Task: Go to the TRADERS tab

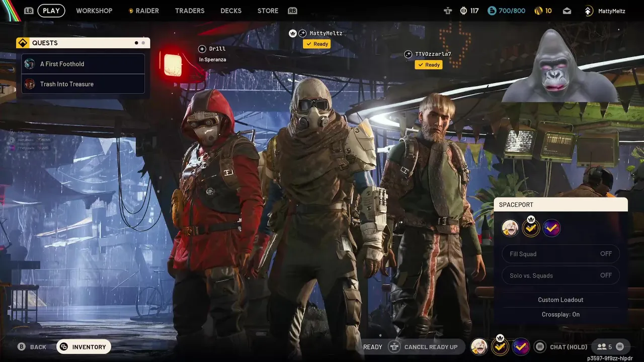Action: 190,11
